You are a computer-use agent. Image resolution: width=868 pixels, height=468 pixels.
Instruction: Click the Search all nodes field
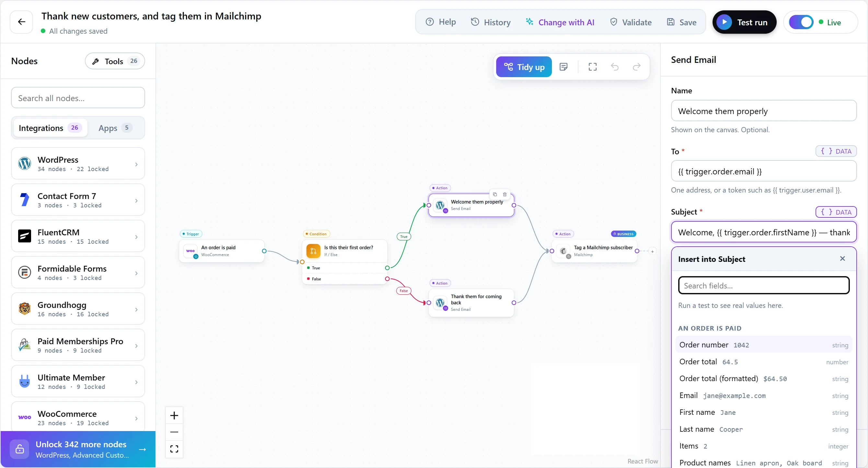[78, 98]
